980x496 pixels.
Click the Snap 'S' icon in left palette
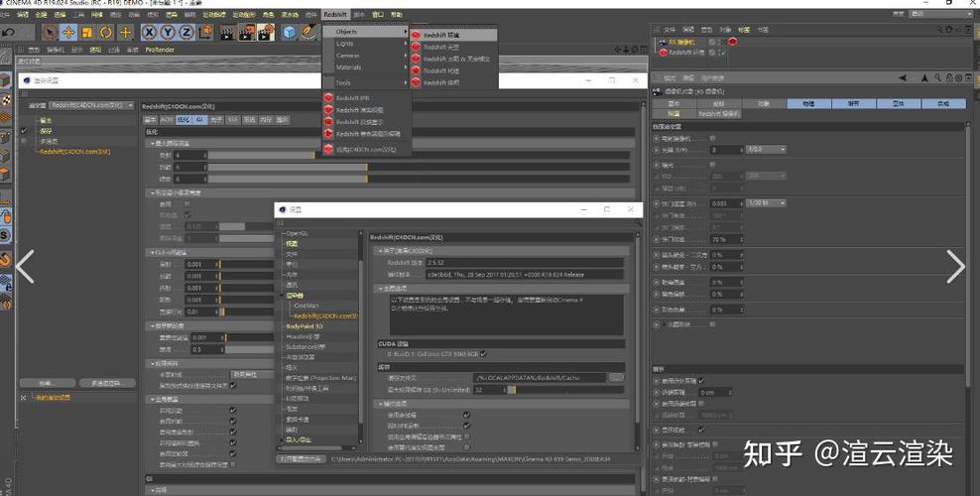point(4,235)
